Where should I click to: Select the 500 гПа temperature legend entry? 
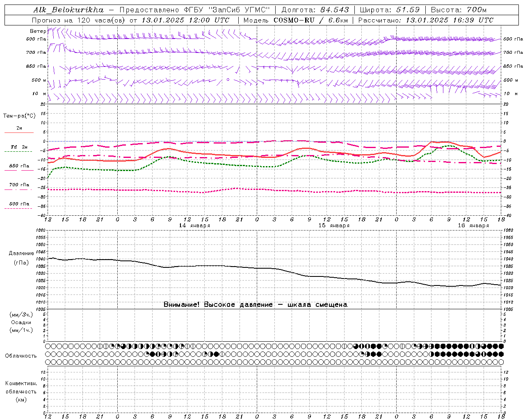pos(19,203)
